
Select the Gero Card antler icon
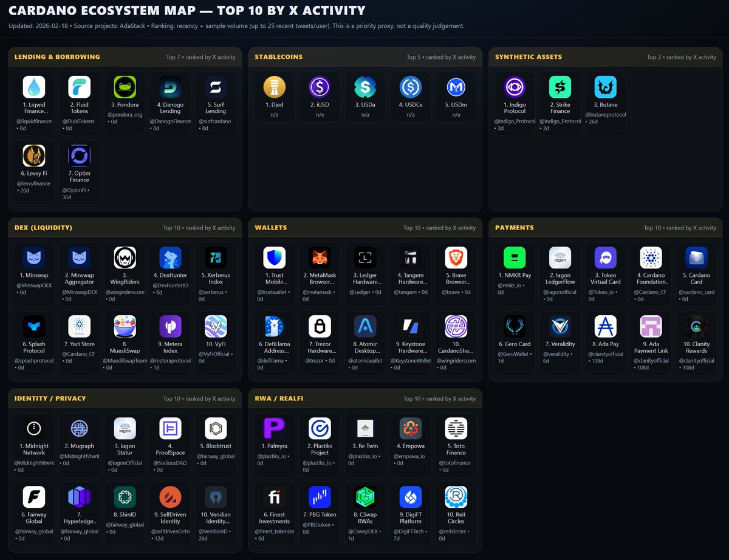point(515,327)
